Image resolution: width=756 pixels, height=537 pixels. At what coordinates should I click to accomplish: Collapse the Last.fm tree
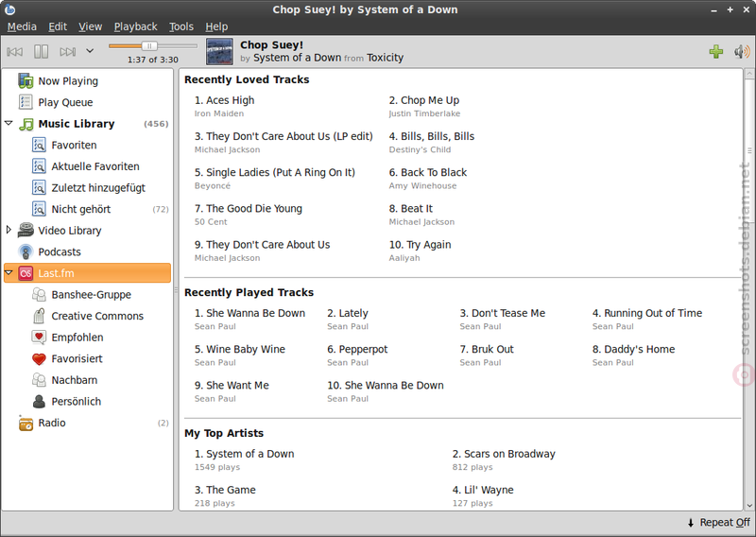click(9, 272)
